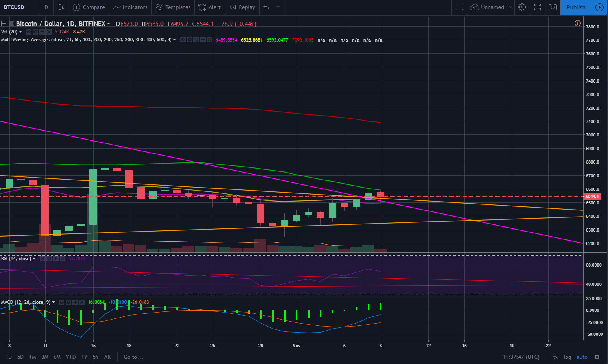Click the current price label 6544.1
Image resolution: width=608 pixels, height=364 pixels.
tap(592, 196)
